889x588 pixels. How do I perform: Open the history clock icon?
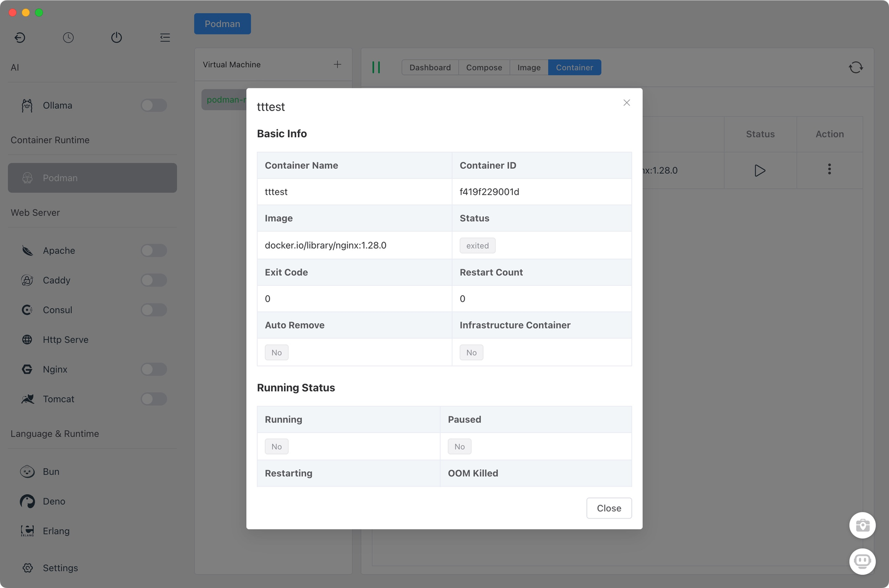68,38
